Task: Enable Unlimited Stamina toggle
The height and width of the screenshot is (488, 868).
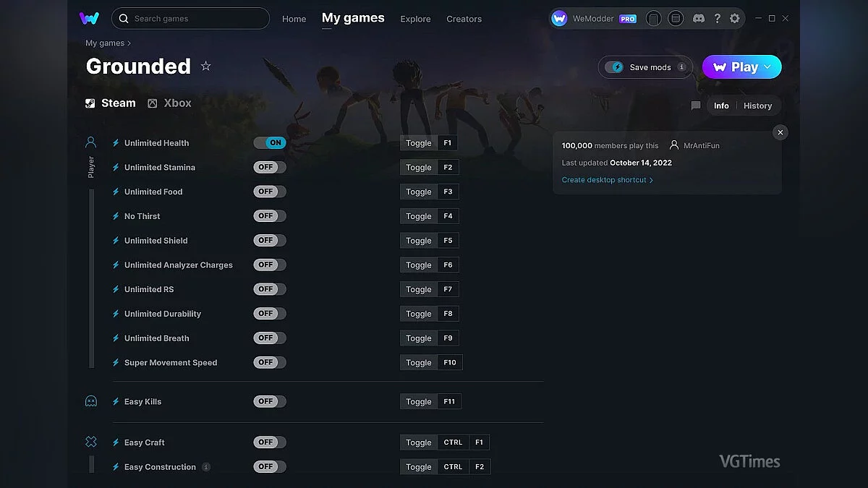Action: [x=270, y=167]
